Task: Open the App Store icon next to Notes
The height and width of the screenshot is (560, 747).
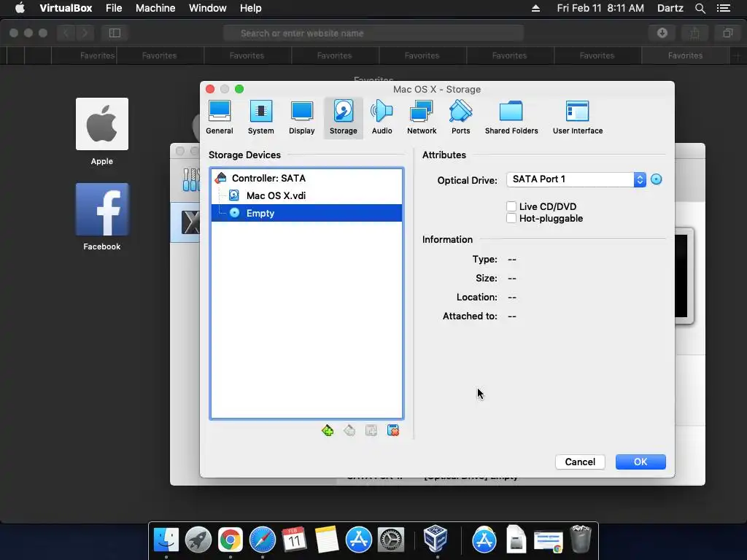Action: pyautogui.click(x=359, y=540)
